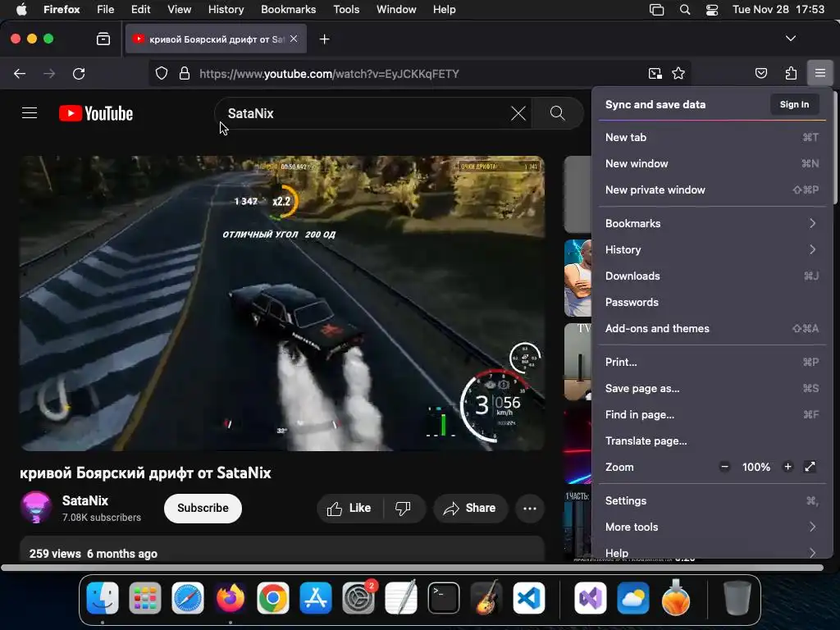Open a new tab with plus button
This screenshot has height=630, width=840.
324,39
